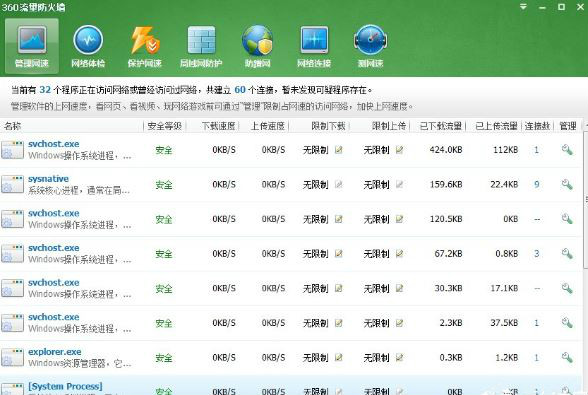The image size is (588, 395).
Task: Open manage tool for explorer.exe row
Action: click(567, 357)
